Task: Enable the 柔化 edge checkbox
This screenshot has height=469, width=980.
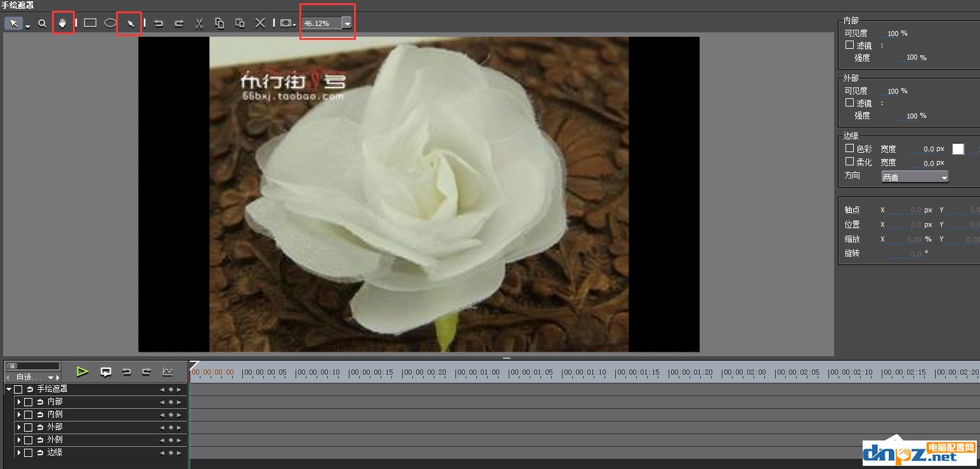Action: tap(850, 162)
